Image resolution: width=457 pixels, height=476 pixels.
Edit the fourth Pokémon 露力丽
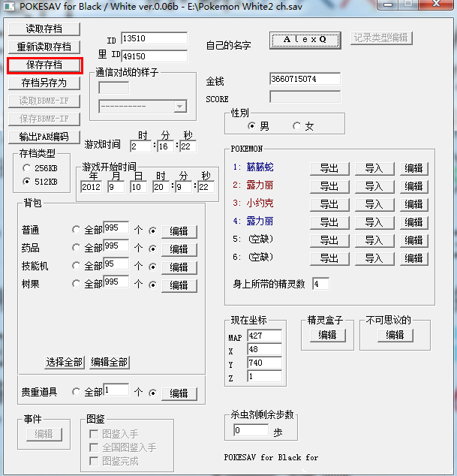[x=413, y=222]
